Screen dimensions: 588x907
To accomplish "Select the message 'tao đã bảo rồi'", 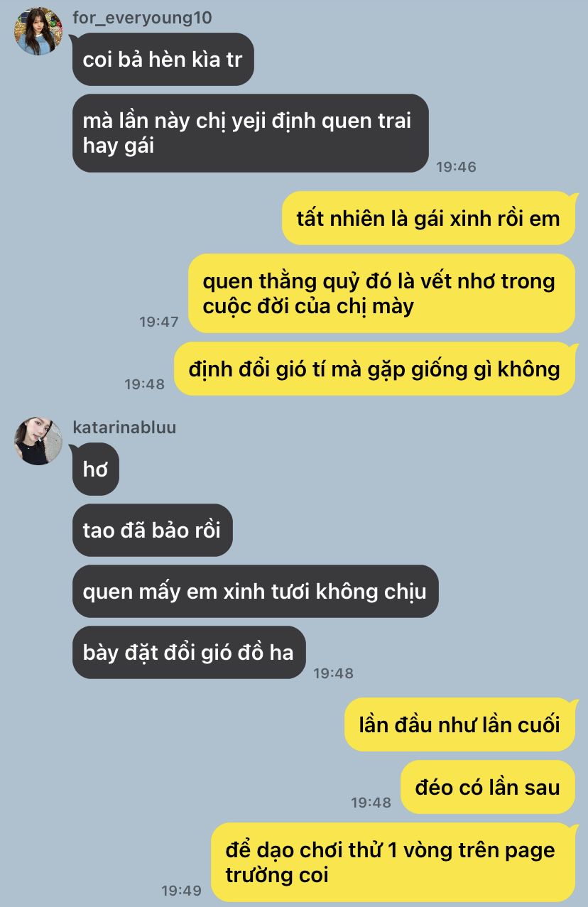I will pos(153,531).
